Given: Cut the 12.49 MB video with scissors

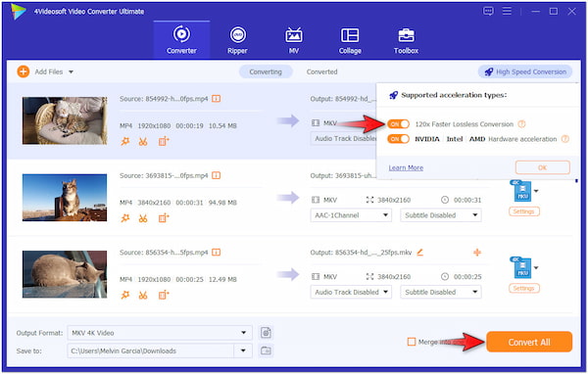Looking at the screenshot, I should [x=143, y=296].
